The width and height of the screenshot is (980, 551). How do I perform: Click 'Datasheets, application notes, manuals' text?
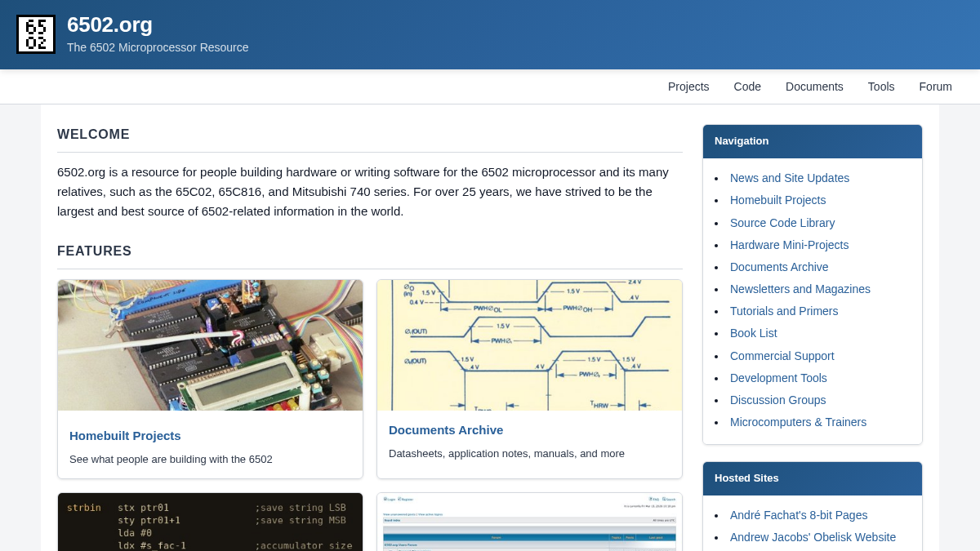coord(506,454)
